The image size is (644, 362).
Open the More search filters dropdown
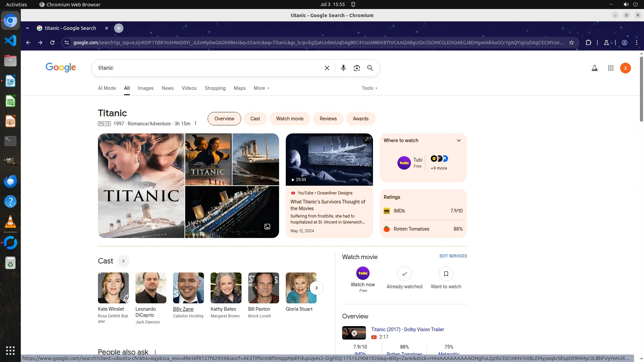point(261,88)
